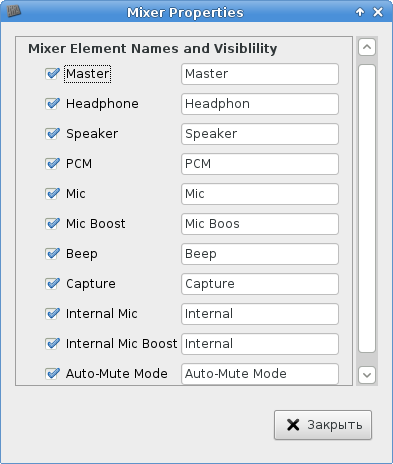Uncheck the Mic Boost checkbox
393x464 pixels.
point(52,224)
